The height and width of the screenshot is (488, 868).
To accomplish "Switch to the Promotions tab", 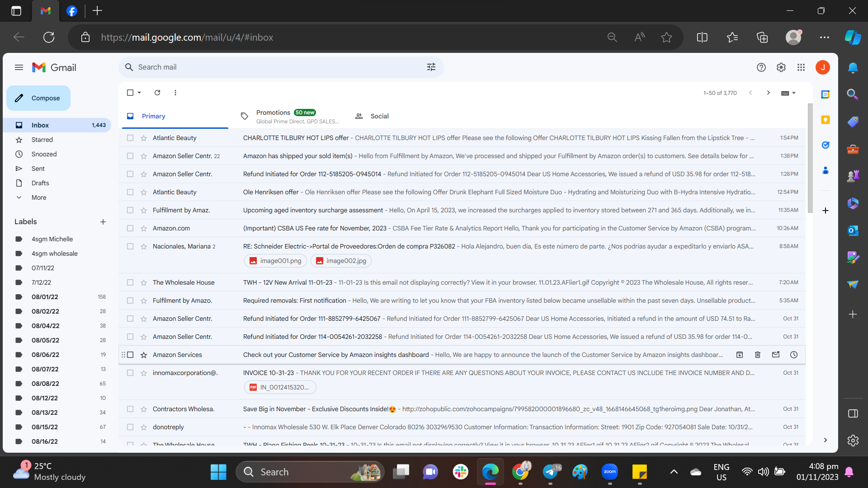I will tap(289, 117).
